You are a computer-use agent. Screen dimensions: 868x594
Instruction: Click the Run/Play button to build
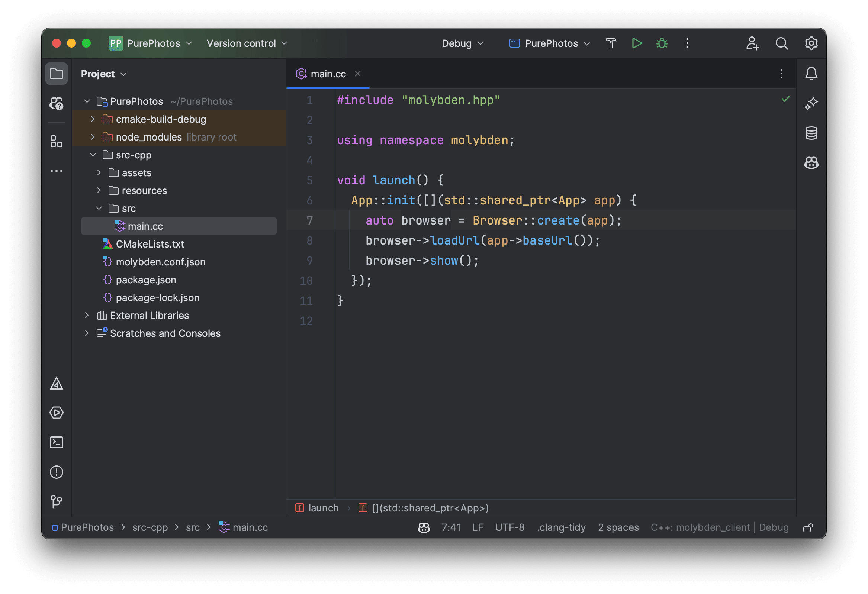pyautogui.click(x=634, y=43)
